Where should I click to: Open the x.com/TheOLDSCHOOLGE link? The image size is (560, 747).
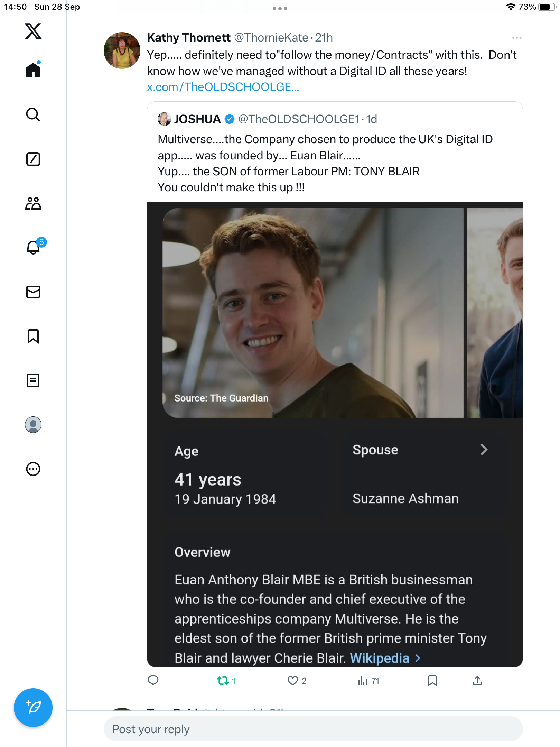223,87
